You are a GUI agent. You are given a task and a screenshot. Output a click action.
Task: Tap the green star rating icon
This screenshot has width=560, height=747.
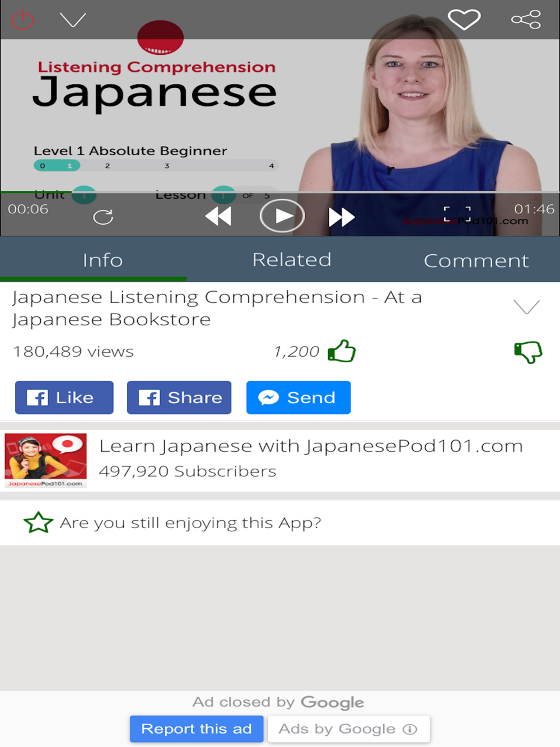click(38, 522)
